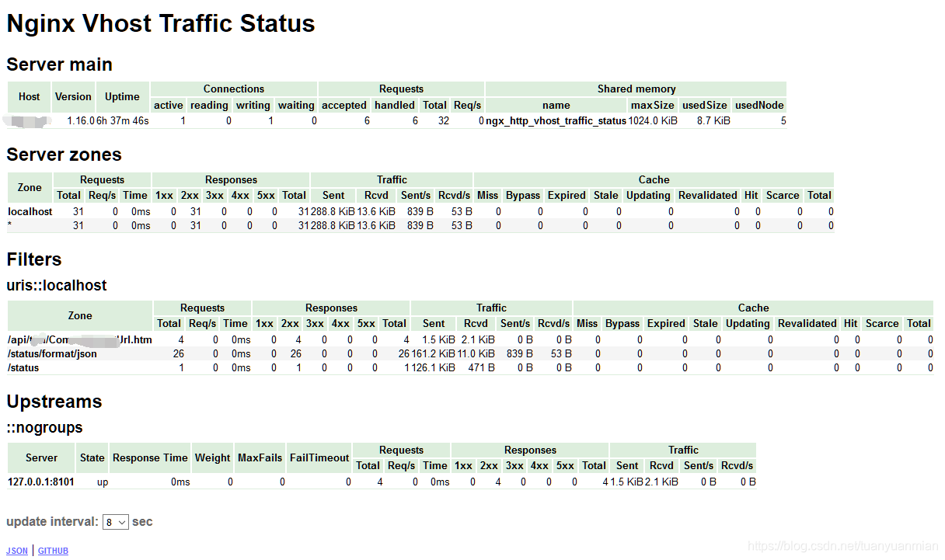The image size is (945, 560).
Task: Click the '471 B' Rcvd value
Action: pos(481,367)
